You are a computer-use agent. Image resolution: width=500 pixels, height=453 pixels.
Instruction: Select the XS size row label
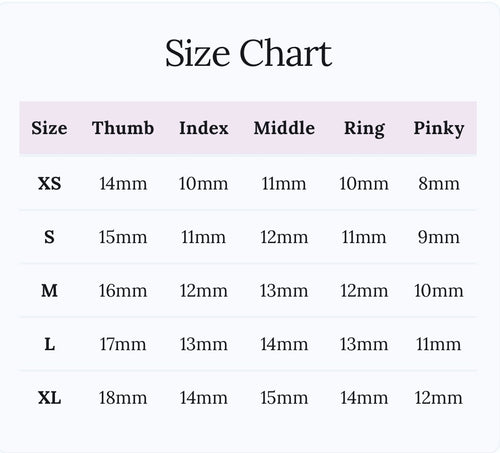49,183
